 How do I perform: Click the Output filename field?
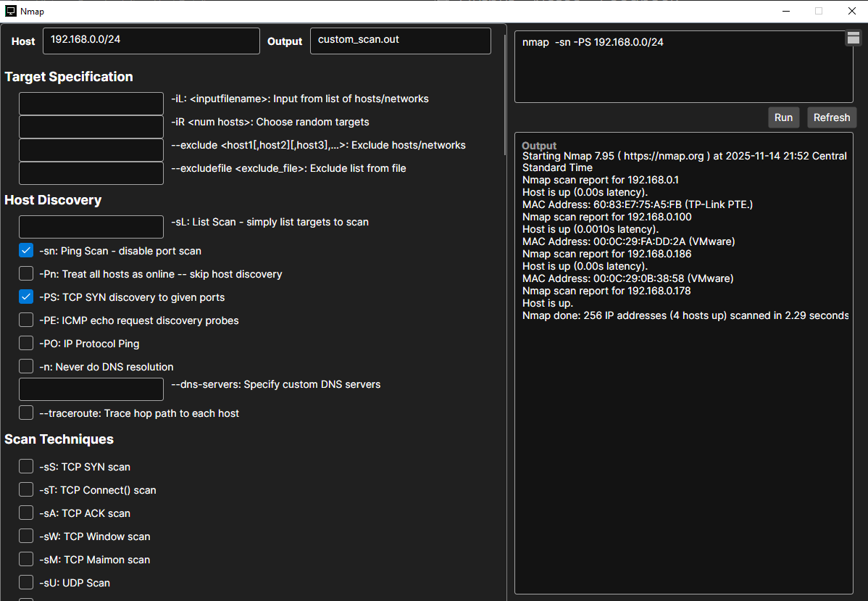[400, 41]
